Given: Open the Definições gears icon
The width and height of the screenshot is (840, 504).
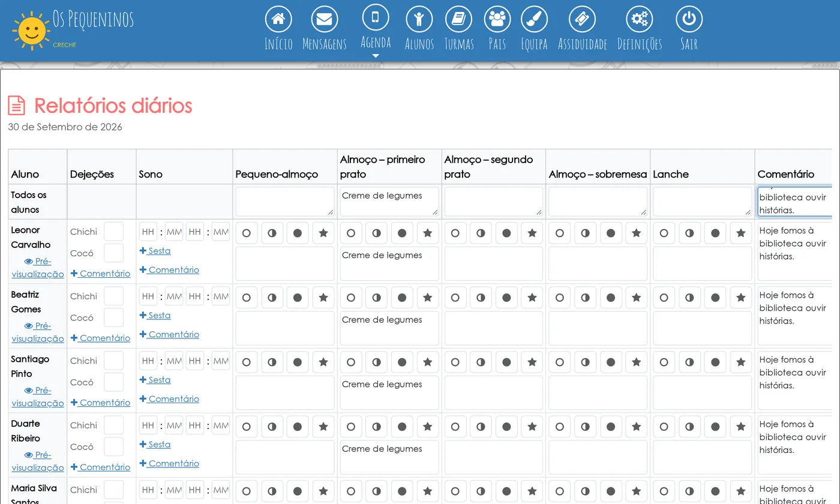Looking at the screenshot, I should (x=640, y=19).
